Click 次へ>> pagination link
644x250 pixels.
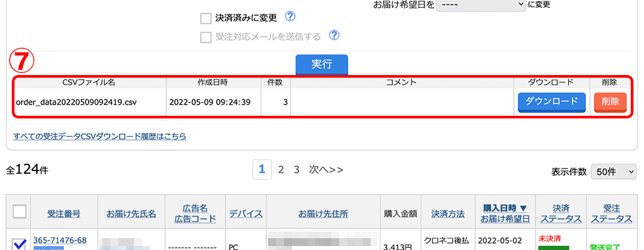click(x=326, y=170)
